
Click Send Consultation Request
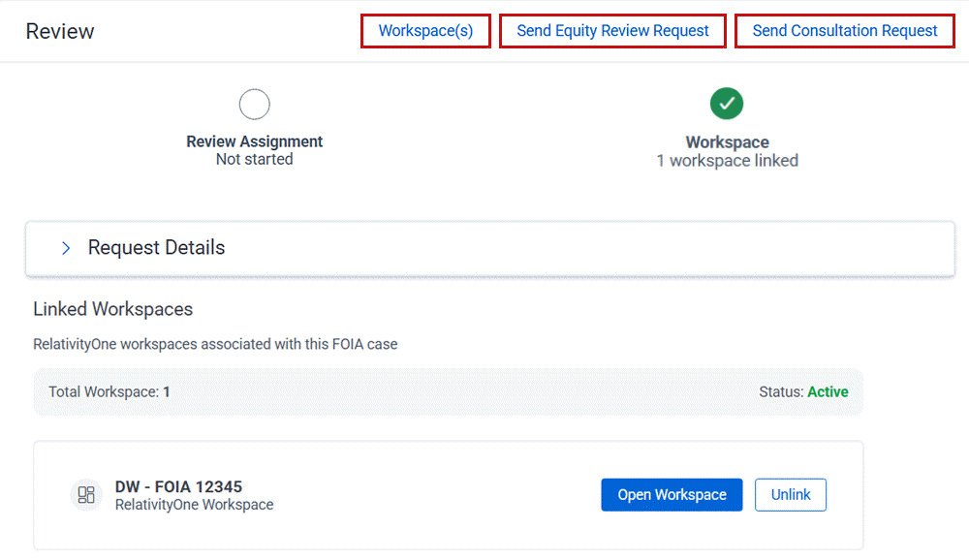tap(844, 30)
